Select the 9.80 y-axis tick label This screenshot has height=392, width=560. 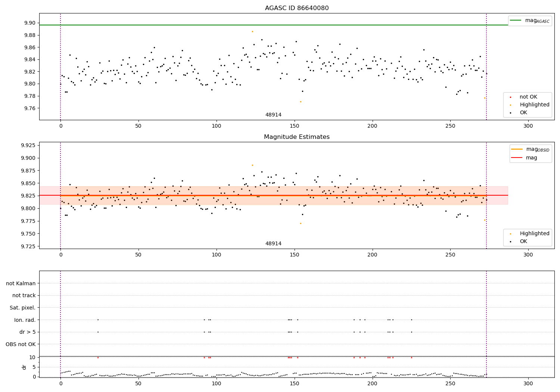tap(29, 84)
